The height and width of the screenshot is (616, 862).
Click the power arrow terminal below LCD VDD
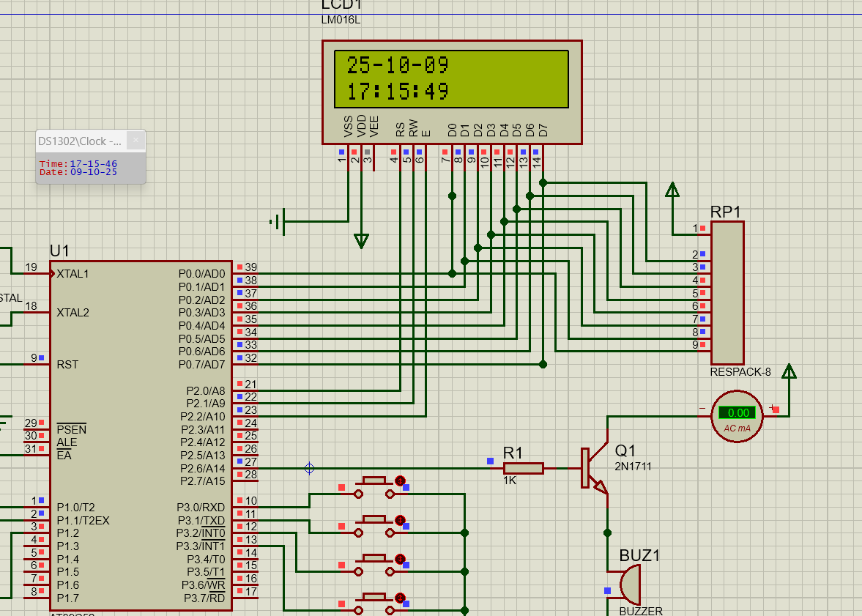[361, 240]
